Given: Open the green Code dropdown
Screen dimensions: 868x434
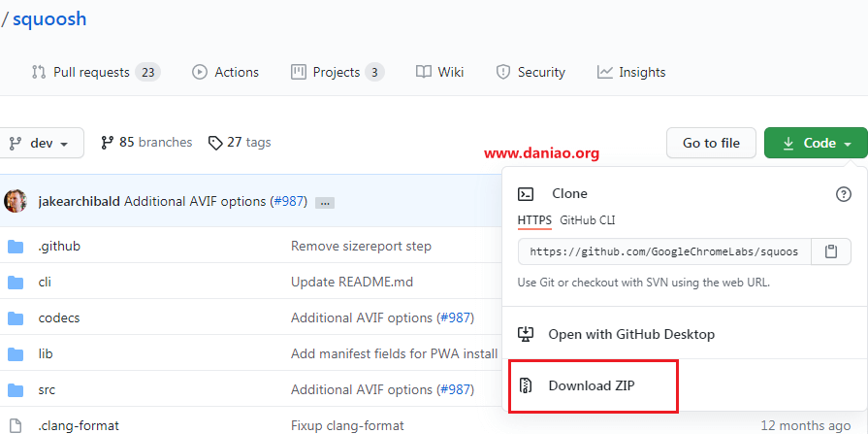Looking at the screenshot, I should tap(815, 143).
